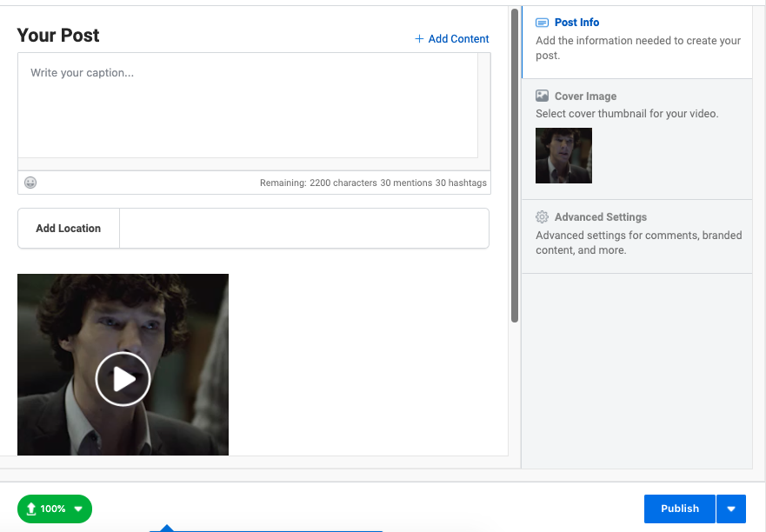Click the Post Info panel icon

coord(542,23)
